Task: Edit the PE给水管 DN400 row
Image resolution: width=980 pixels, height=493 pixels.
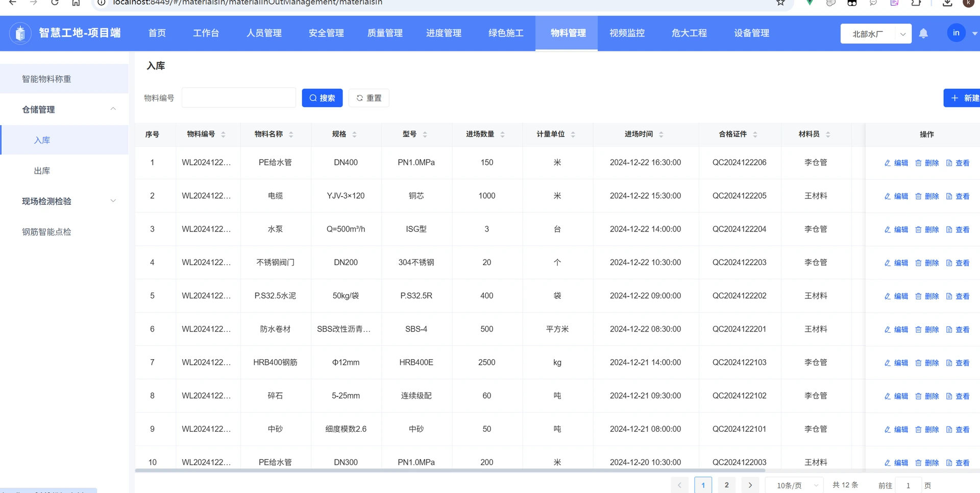Action: click(x=896, y=163)
